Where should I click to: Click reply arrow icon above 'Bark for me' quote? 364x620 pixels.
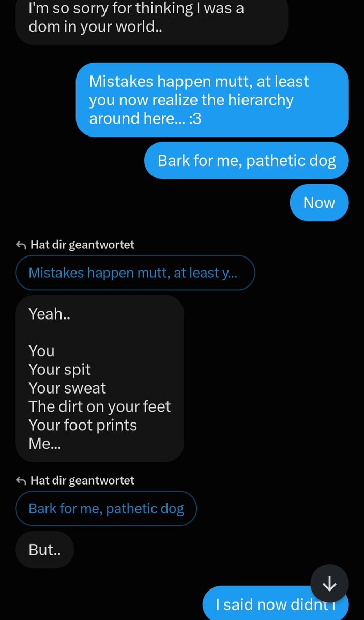21,480
